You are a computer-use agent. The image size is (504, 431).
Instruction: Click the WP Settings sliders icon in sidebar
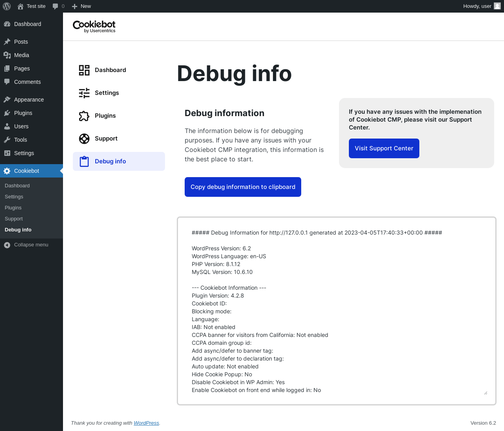[x=7, y=153]
